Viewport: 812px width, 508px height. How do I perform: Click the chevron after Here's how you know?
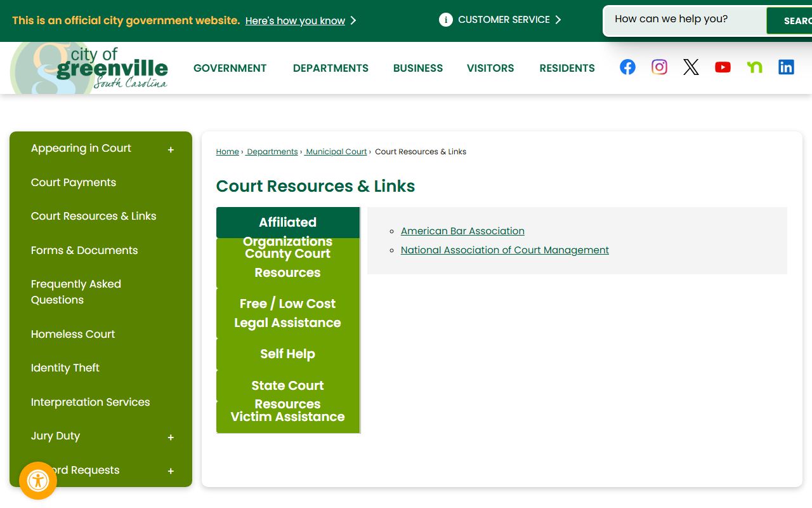click(353, 21)
